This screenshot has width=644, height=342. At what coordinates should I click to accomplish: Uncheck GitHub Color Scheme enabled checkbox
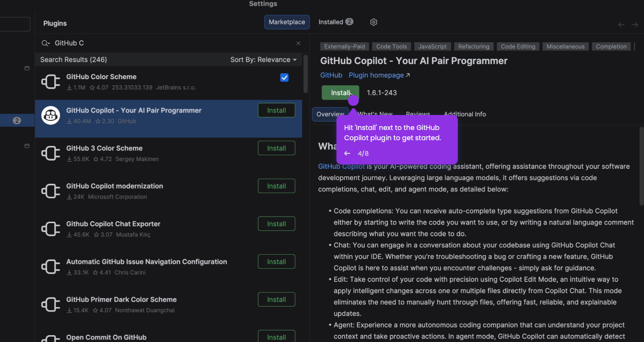285,78
